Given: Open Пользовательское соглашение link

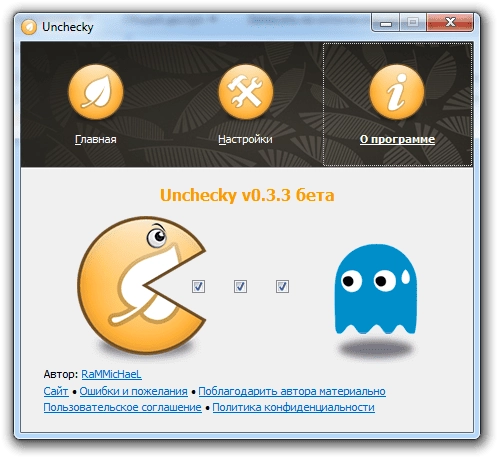Looking at the screenshot, I should coord(122,407).
